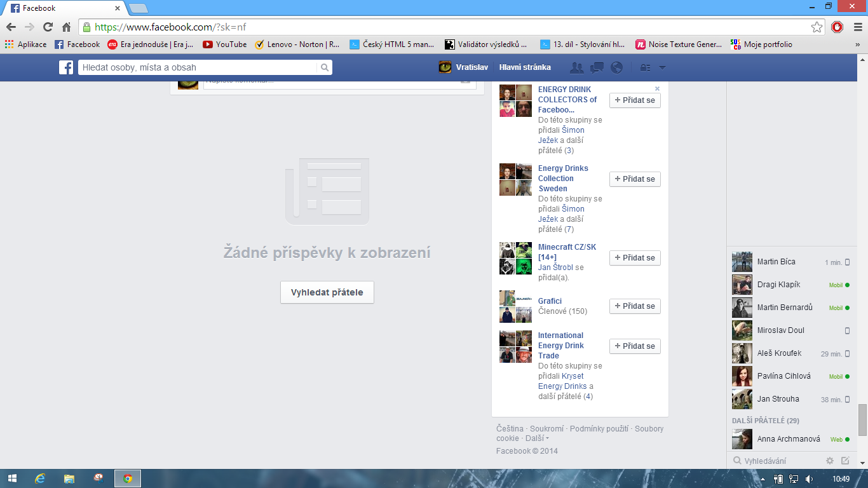Join Minecraft CZ/SK group

(635, 258)
